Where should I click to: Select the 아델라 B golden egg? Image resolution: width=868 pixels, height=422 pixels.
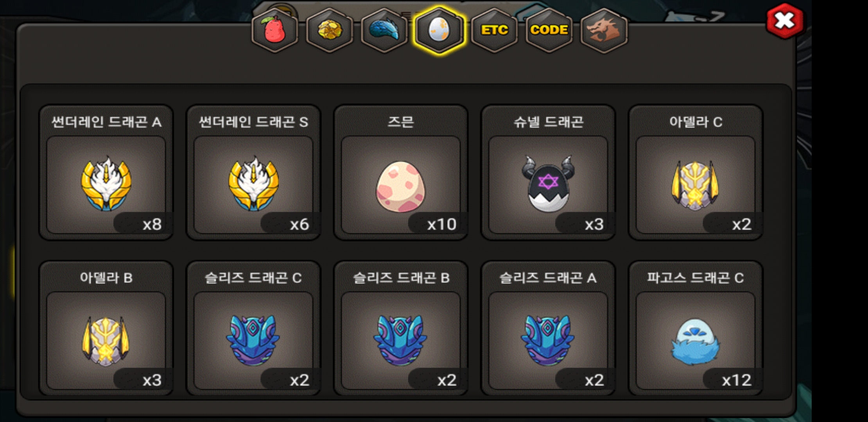pos(106,328)
